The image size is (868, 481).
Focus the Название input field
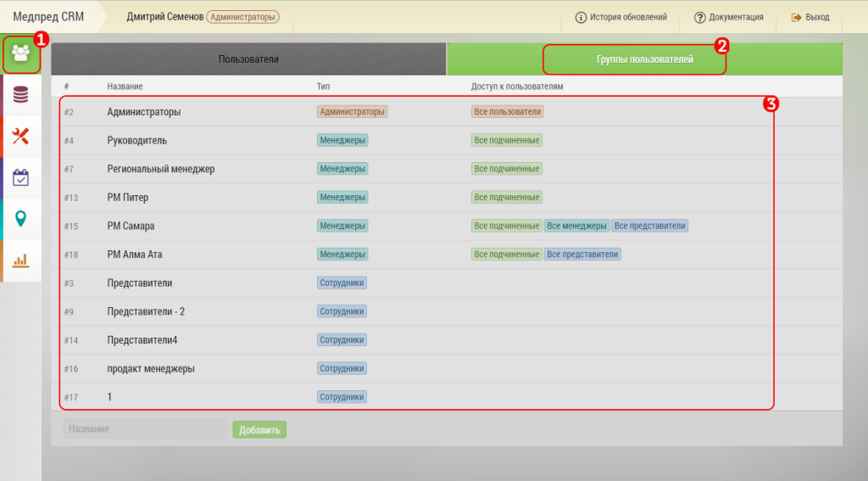coord(144,429)
